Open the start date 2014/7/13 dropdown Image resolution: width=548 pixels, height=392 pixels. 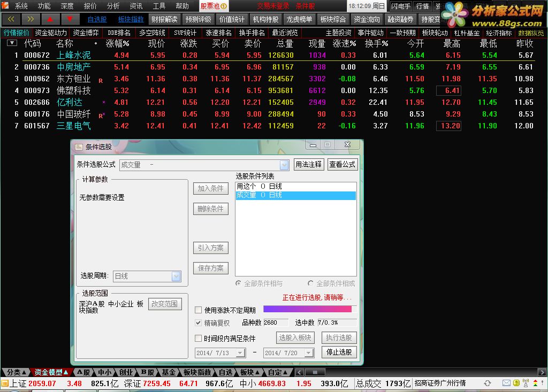point(240,353)
